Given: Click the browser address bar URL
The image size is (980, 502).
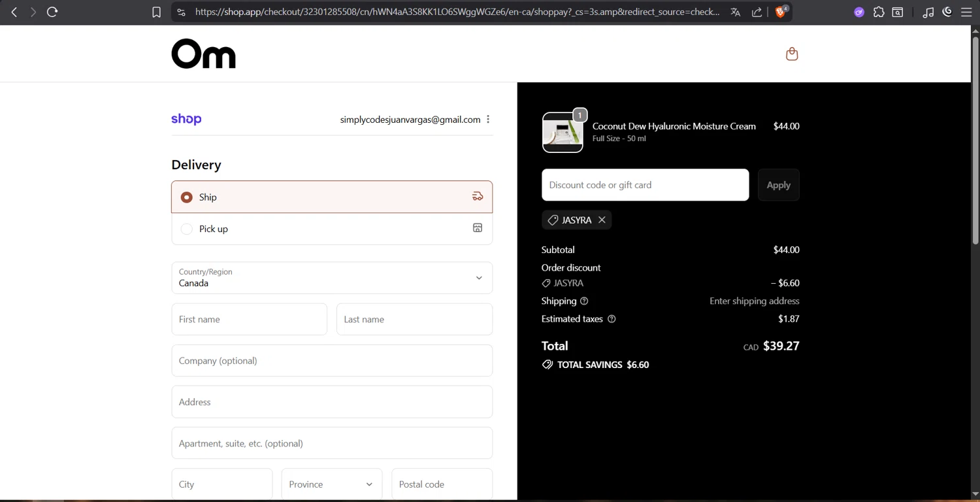Looking at the screenshot, I should click(457, 12).
